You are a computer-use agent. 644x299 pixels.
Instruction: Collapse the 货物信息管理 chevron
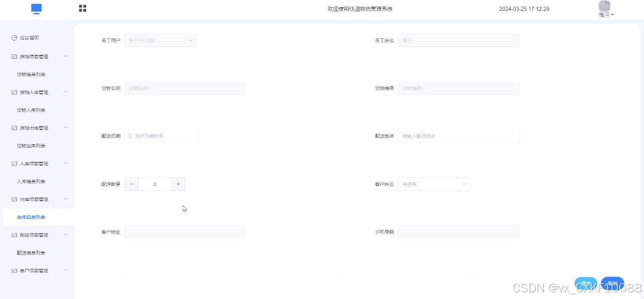coord(66,56)
